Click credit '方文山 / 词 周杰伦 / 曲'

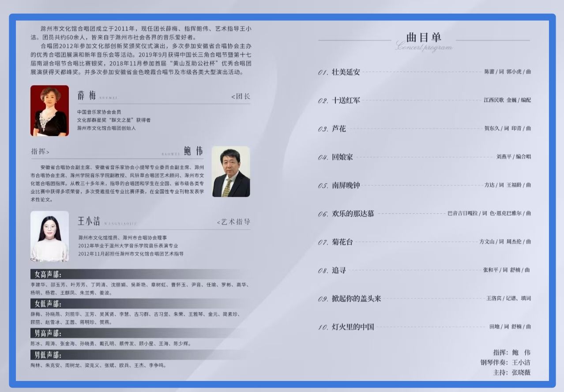point(505,242)
